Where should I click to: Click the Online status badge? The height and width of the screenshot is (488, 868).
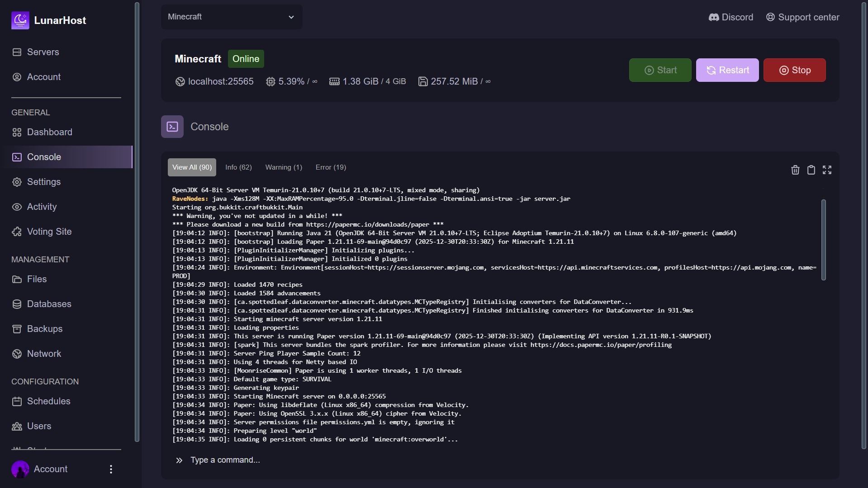click(x=246, y=59)
